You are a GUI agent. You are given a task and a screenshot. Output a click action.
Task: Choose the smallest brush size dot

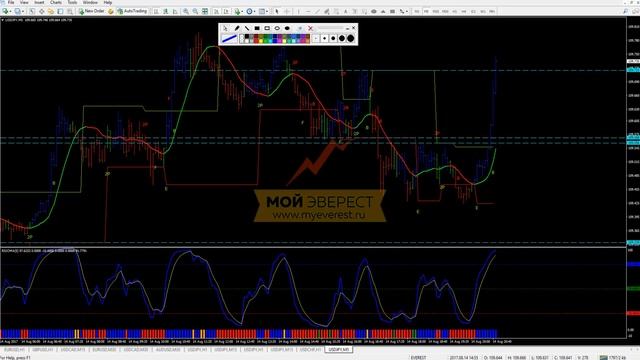pyautogui.click(x=316, y=38)
